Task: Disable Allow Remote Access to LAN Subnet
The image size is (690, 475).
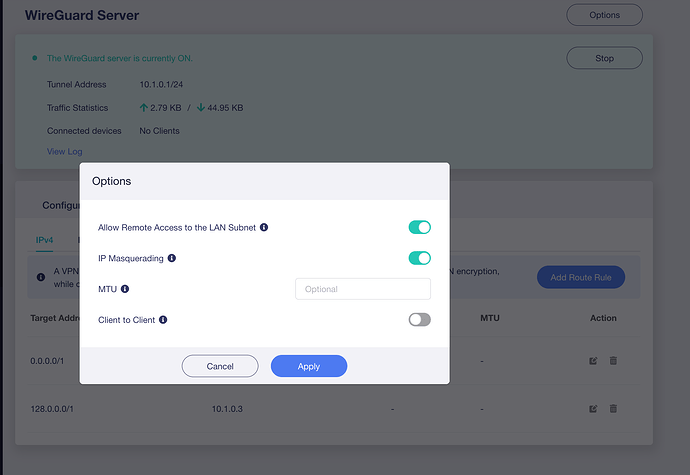Action: click(x=419, y=228)
